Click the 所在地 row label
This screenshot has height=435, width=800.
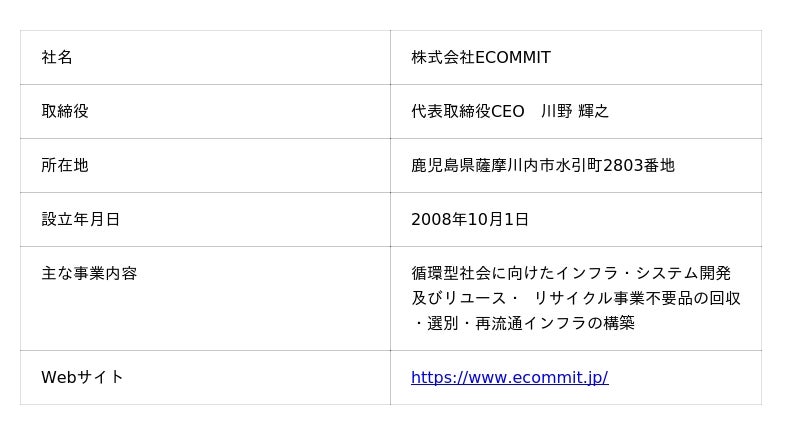[65, 165]
